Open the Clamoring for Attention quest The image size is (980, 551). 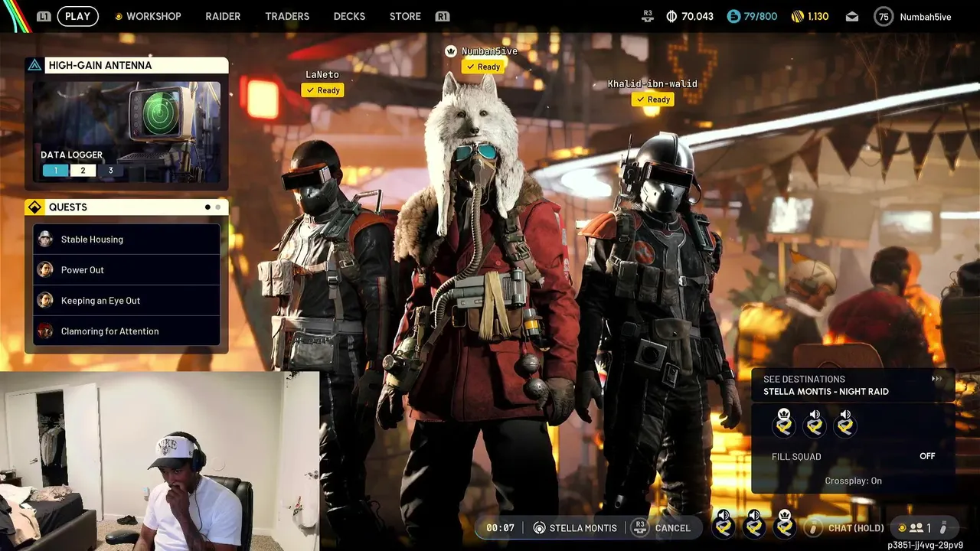point(127,331)
